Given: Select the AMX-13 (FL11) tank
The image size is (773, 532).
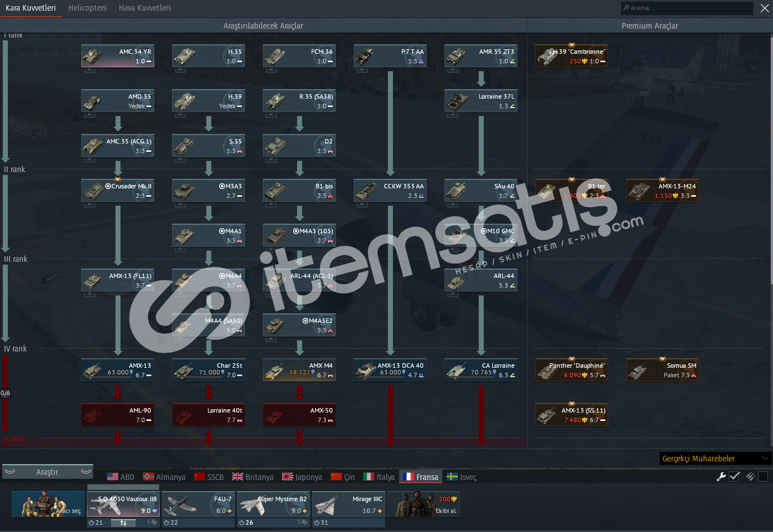Looking at the screenshot, I should click(x=118, y=280).
